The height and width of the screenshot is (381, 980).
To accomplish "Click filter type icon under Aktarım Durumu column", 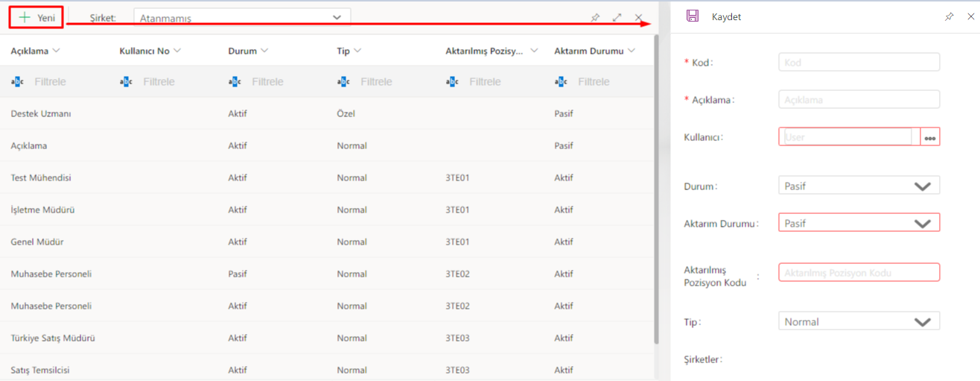I will click(561, 82).
